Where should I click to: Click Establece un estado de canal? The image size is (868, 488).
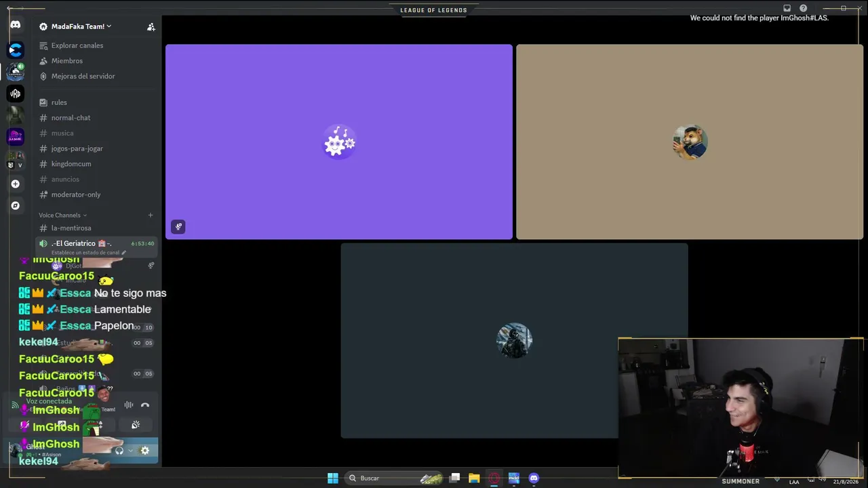88,253
